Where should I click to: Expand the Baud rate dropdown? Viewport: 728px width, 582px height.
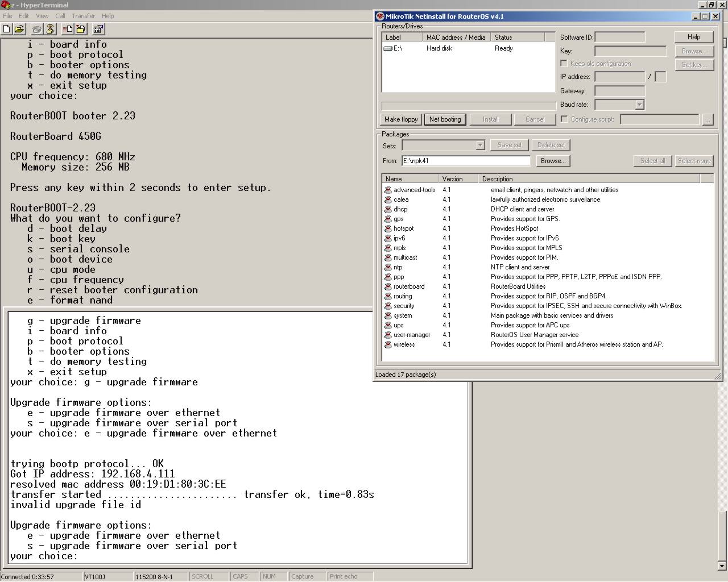(x=639, y=105)
